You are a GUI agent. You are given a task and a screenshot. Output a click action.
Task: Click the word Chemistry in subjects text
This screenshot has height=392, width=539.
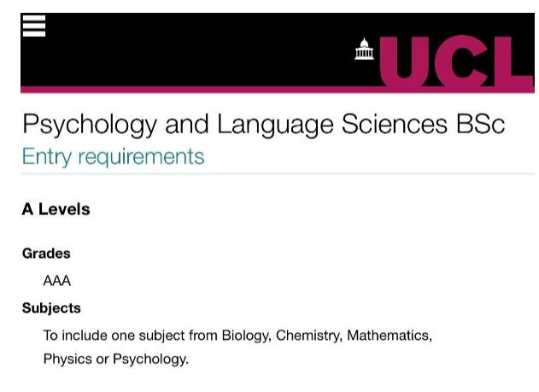[308, 336]
